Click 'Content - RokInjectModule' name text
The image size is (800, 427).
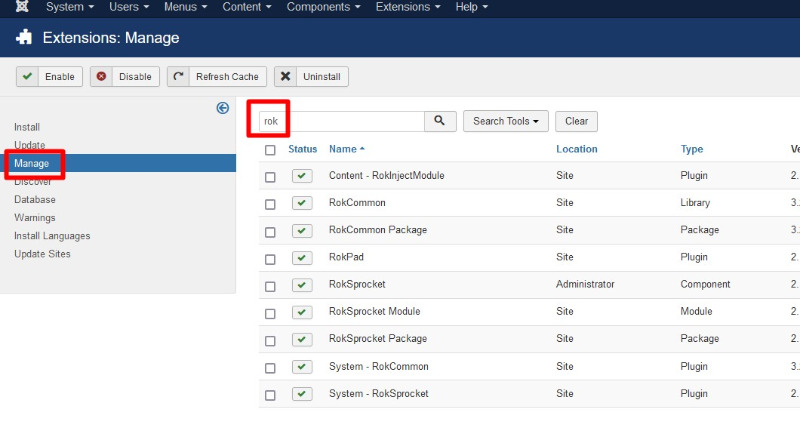point(387,175)
